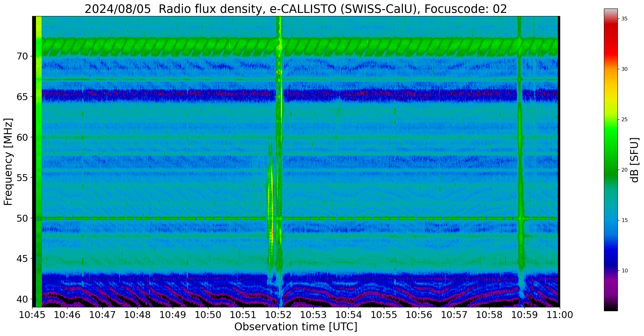Click the 10:56 time tick label
The image size is (644, 336).
click(419, 315)
